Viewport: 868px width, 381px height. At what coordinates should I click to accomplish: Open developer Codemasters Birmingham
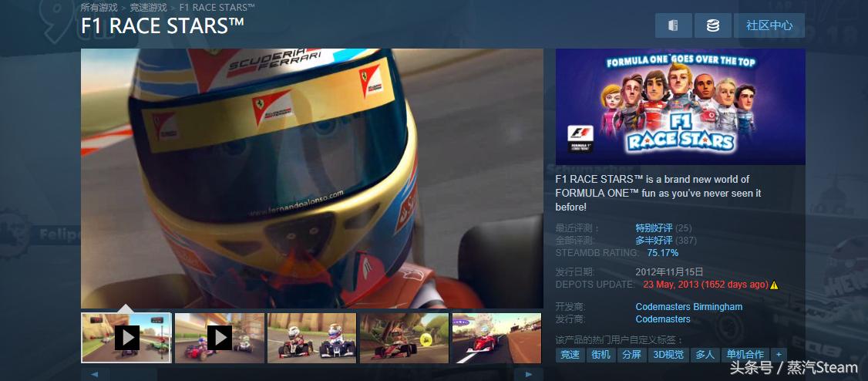click(x=688, y=307)
